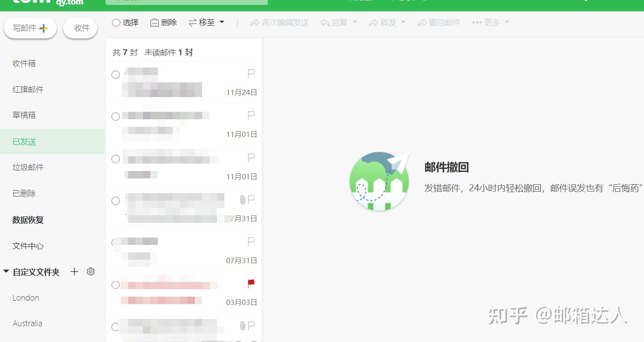Image resolution: width=644 pixels, height=342 pixels.
Task: Click the plus icon for custom folders
Action: [x=74, y=272]
